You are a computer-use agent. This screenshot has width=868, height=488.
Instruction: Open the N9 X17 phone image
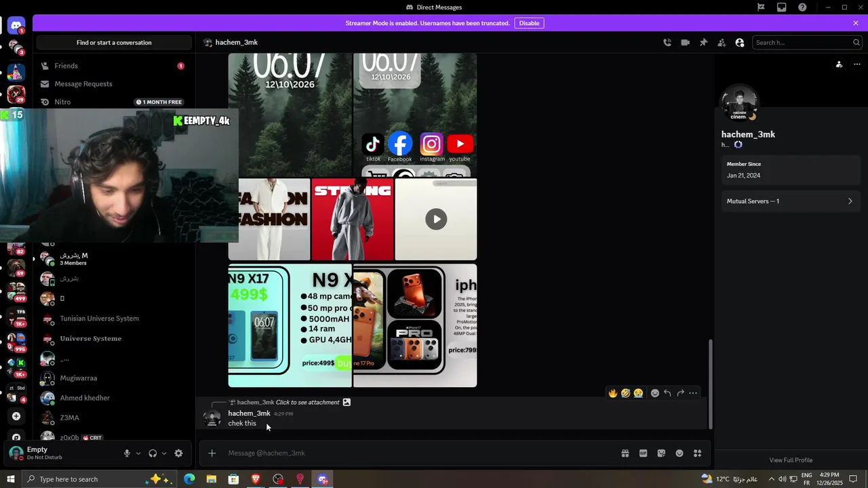290,326
